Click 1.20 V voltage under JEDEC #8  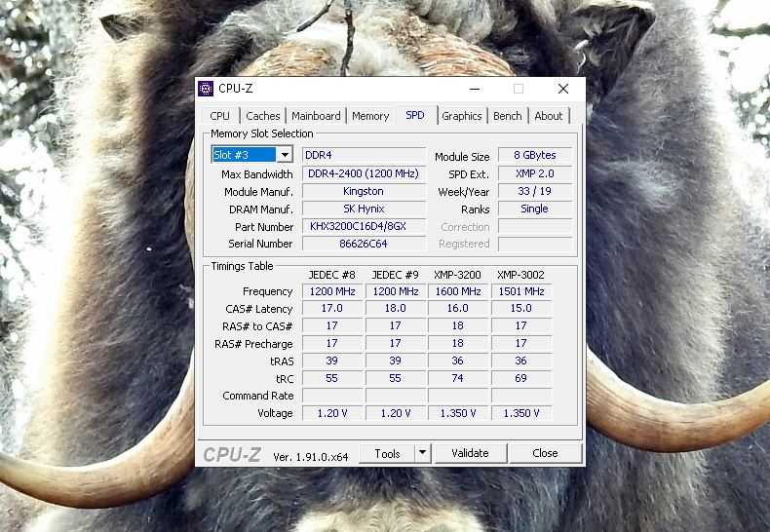(332, 413)
